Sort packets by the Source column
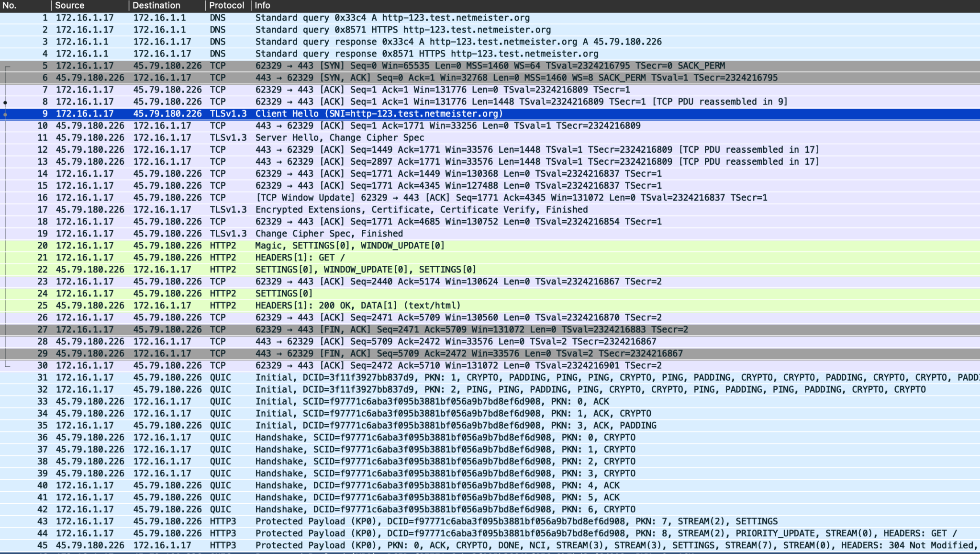 click(x=70, y=5)
